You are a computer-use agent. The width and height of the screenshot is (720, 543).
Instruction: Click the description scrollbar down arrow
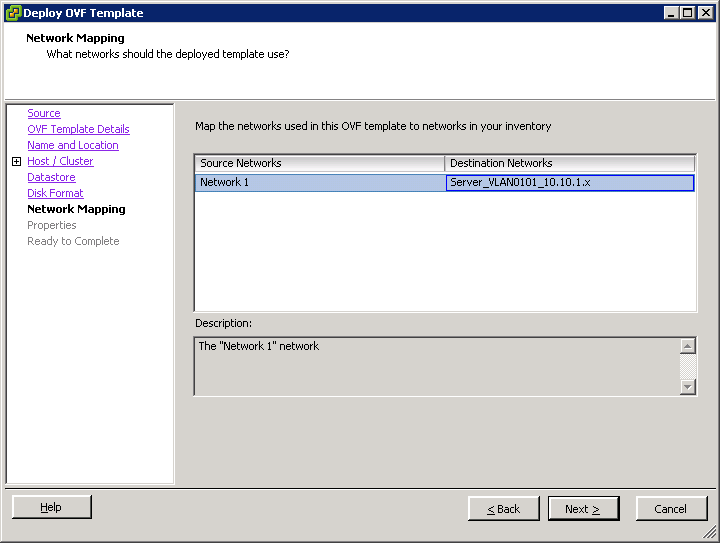click(x=687, y=387)
